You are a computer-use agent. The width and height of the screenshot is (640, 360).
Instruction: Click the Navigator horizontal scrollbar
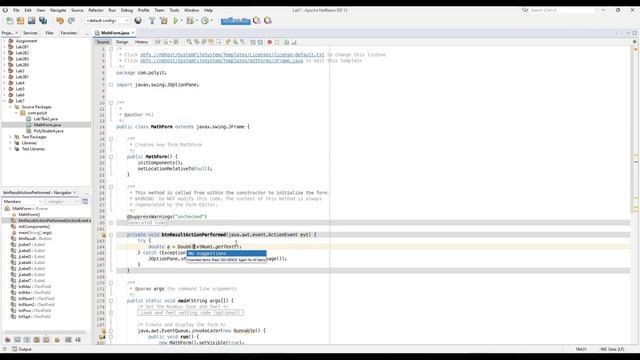[x=45, y=333]
